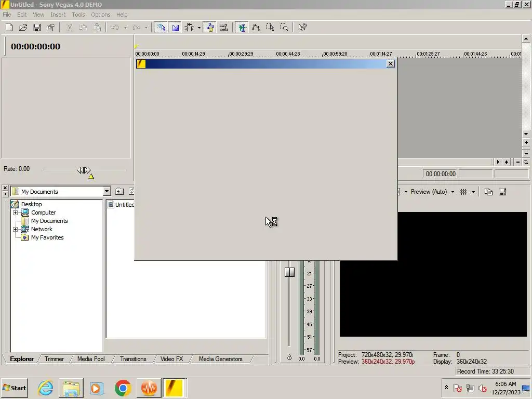Select My Documents in the Explorer tree
The width and height of the screenshot is (532, 399).
click(49, 221)
